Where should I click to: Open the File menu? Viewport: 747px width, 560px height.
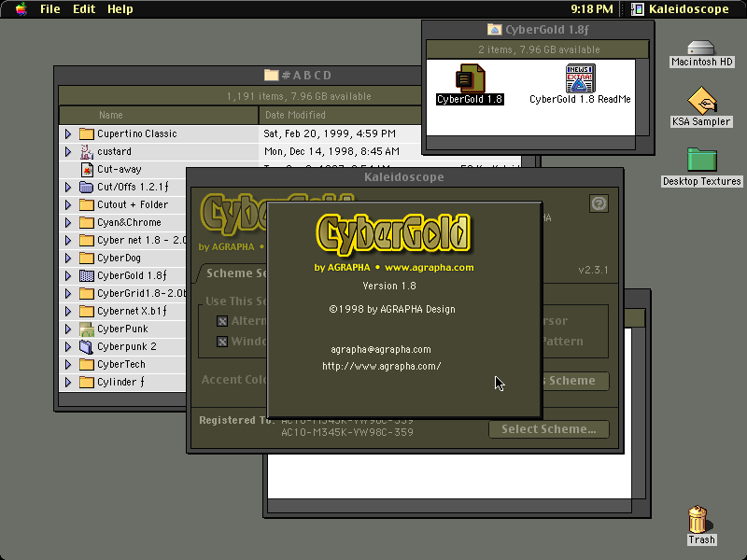(50, 9)
